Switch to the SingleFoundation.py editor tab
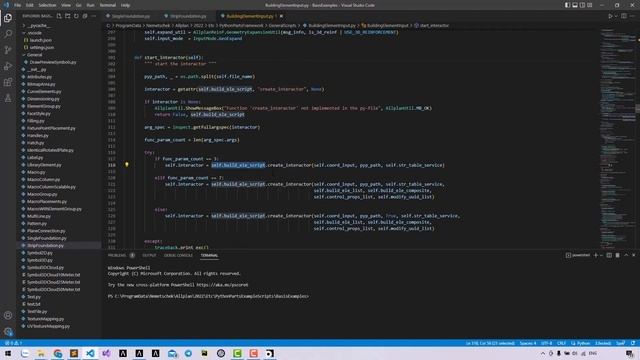 coord(131,16)
